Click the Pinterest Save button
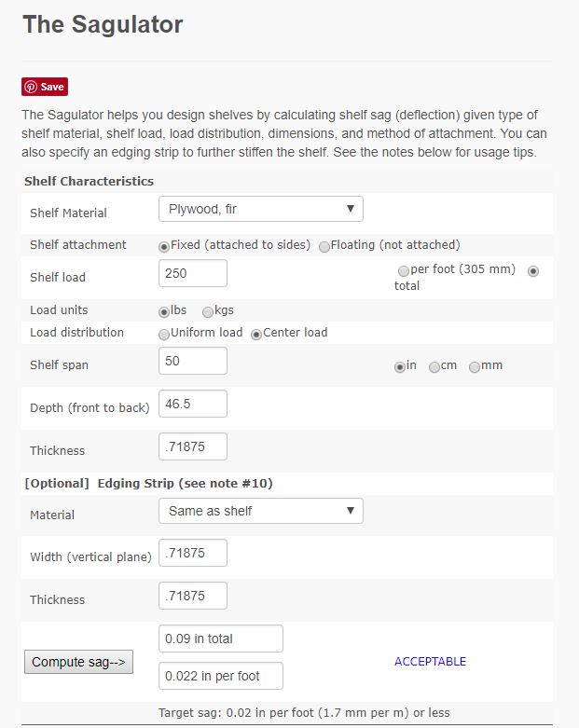579x728 pixels. [45, 87]
